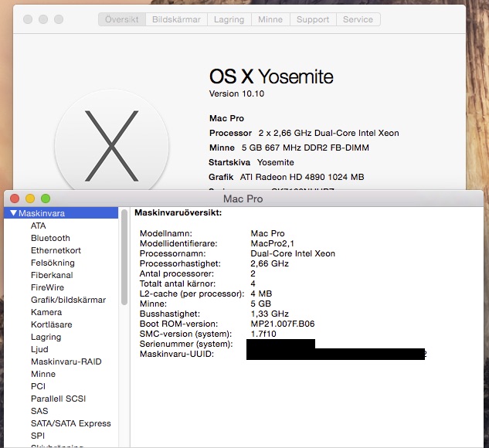The height and width of the screenshot is (448, 489).
Task: Click the OS X Yosemite title text
Action: (271, 76)
